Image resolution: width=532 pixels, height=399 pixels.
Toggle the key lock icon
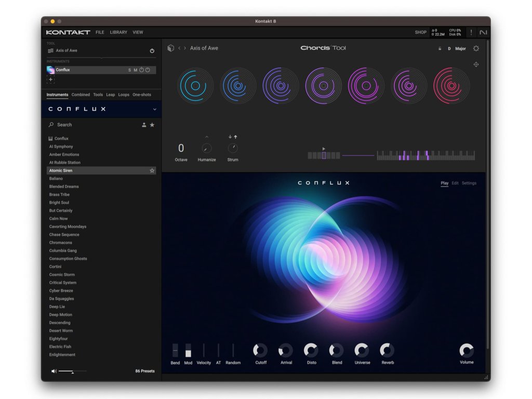pyautogui.click(x=440, y=48)
